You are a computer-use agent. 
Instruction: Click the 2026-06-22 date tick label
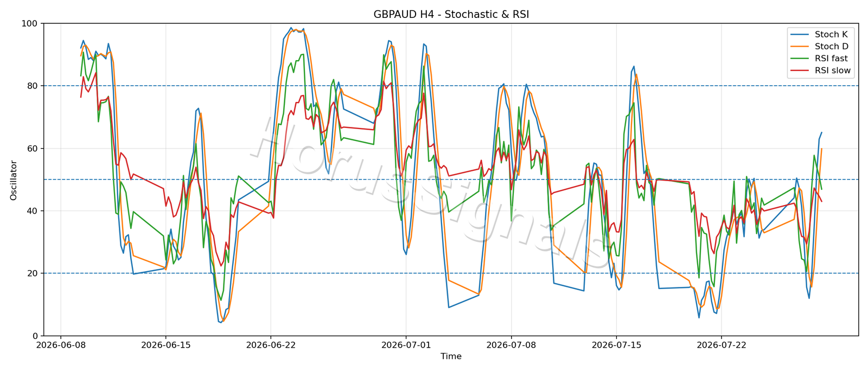click(x=270, y=344)
